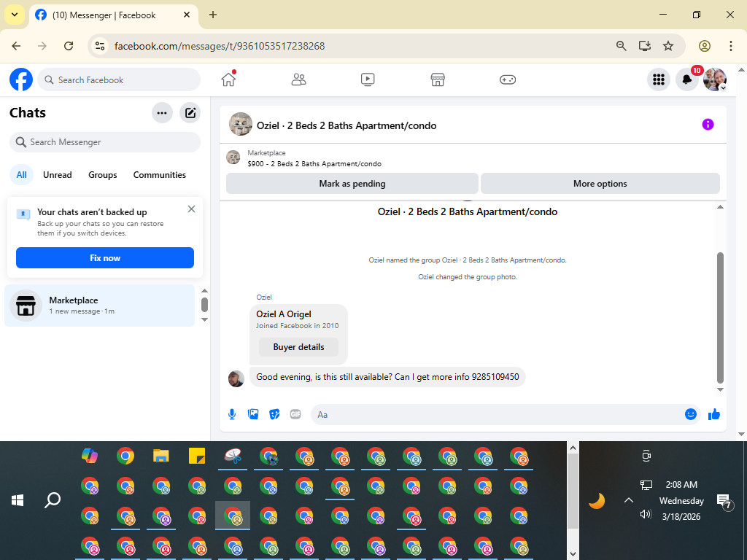The image size is (747, 560).
Task: Open conversation information purple icon
Action: [708, 125]
